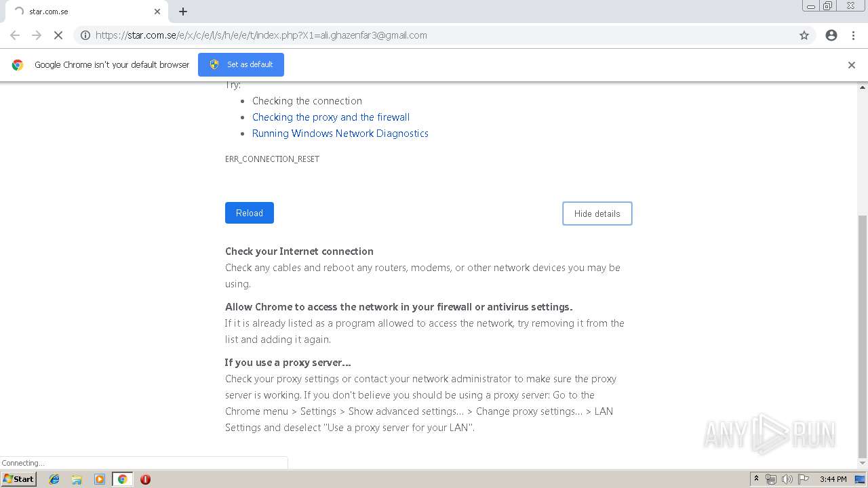Open the Chrome profile avatar menu
Screen dimensions: 868x488
click(831, 35)
